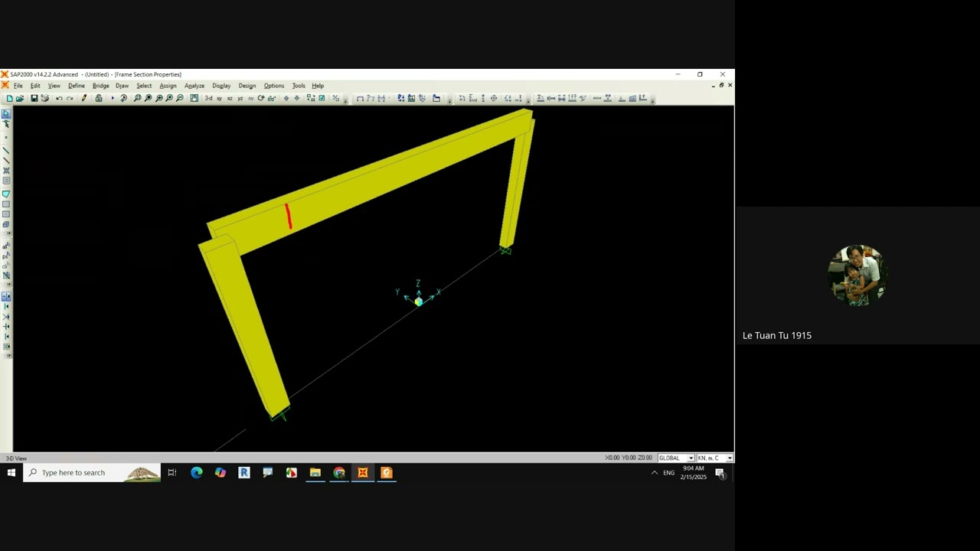Switch to the yz plane view
980x551 pixels.
click(x=240, y=98)
